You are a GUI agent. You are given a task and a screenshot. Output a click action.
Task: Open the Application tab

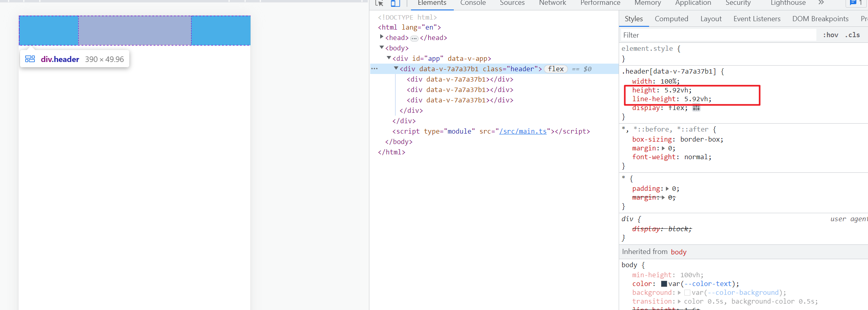point(693,3)
